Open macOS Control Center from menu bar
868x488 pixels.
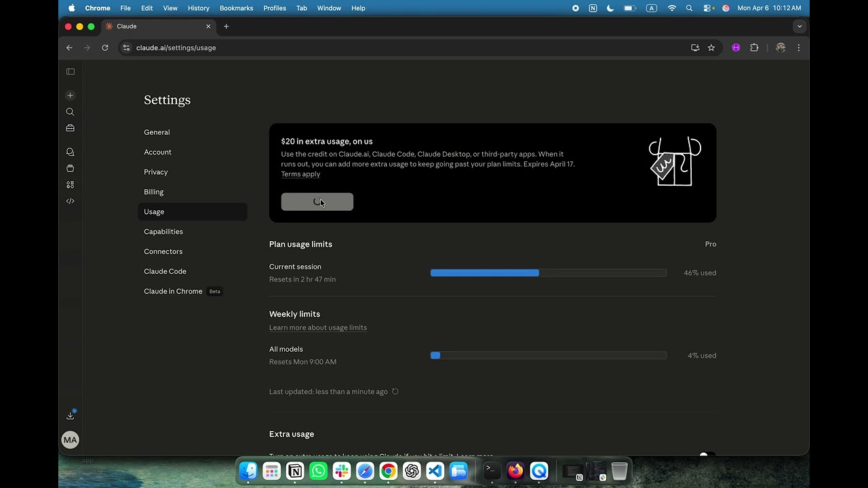click(708, 8)
